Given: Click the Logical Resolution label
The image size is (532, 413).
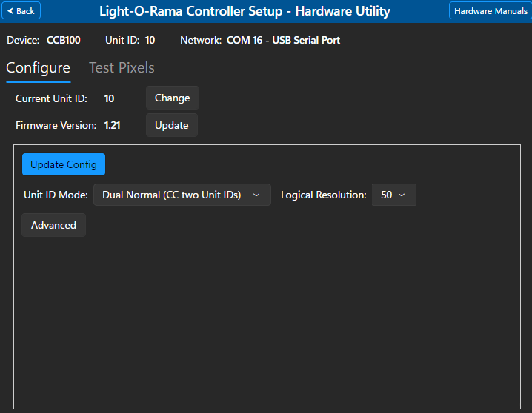Looking at the screenshot, I should coord(323,195).
